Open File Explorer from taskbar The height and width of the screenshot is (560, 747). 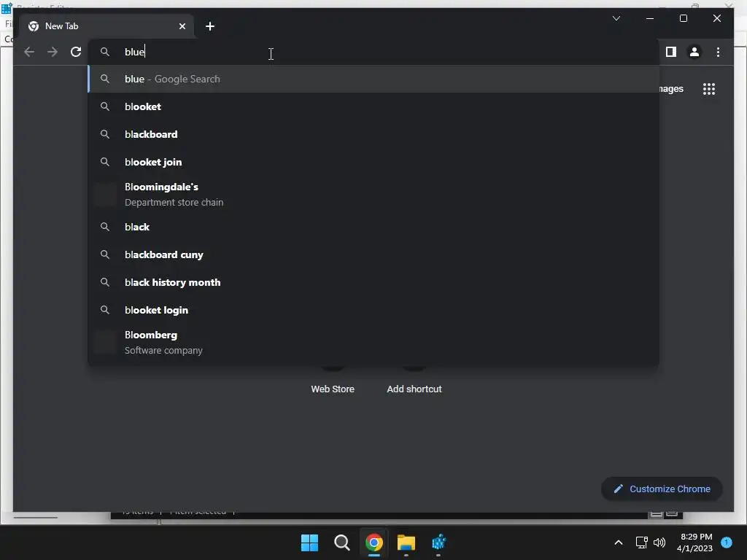click(406, 542)
